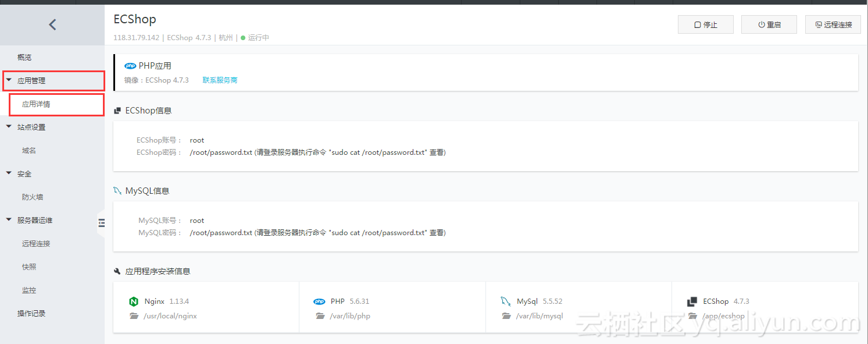Collapse the 站点设置 section arrow
Screen dimensions: 868x344
pos(9,127)
